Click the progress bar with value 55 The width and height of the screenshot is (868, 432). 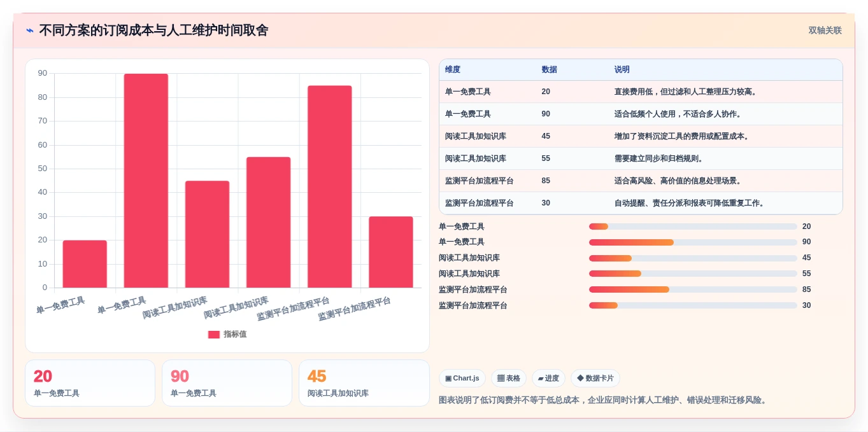click(x=693, y=274)
